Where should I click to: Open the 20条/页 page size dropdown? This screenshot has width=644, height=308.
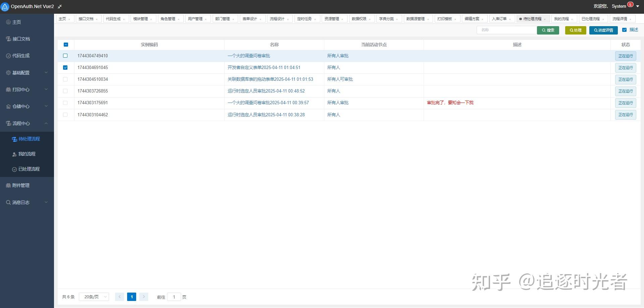(94, 297)
